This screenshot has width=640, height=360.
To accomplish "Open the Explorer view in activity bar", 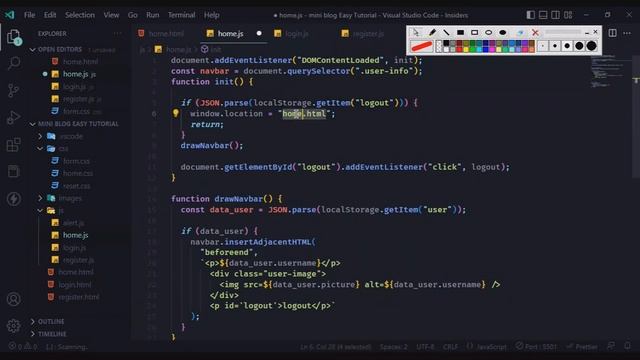I will point(14,37).
